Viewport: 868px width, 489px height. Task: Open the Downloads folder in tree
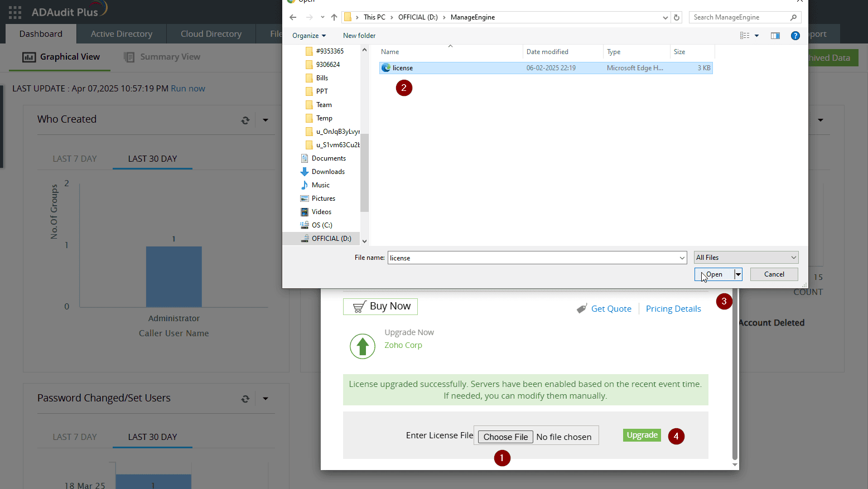point(328,172)
